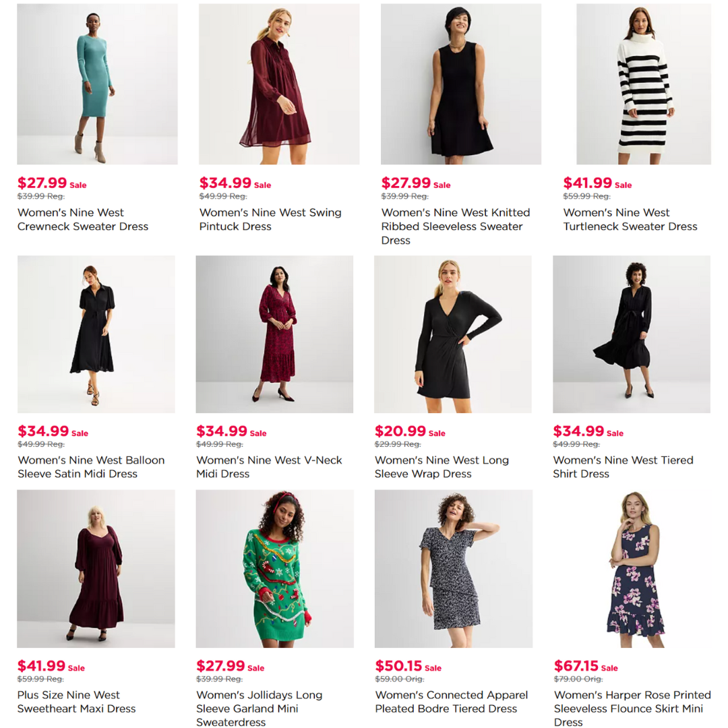Open the burgundy Swing Pintuck Dress photo

(x=279, y=84)
